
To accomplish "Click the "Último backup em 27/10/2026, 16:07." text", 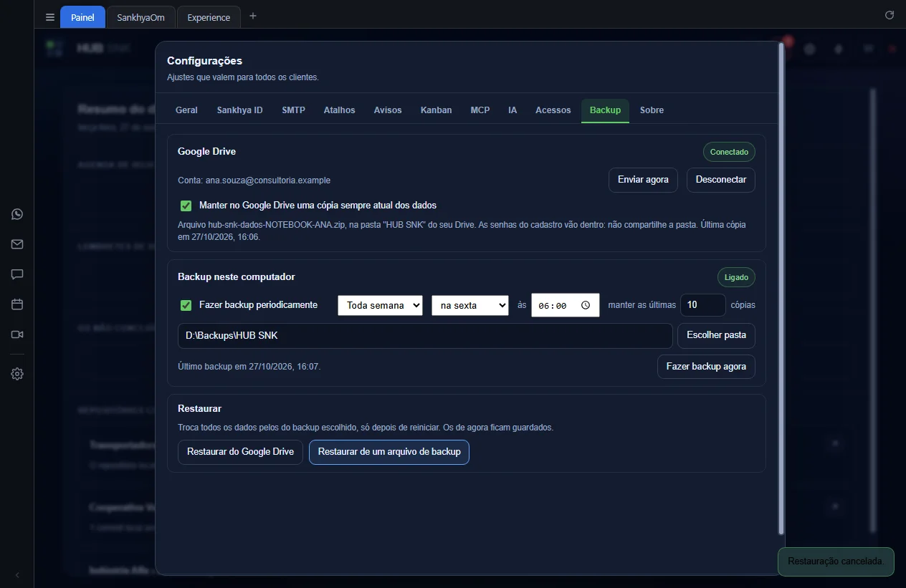I will (x=249, y=367).
